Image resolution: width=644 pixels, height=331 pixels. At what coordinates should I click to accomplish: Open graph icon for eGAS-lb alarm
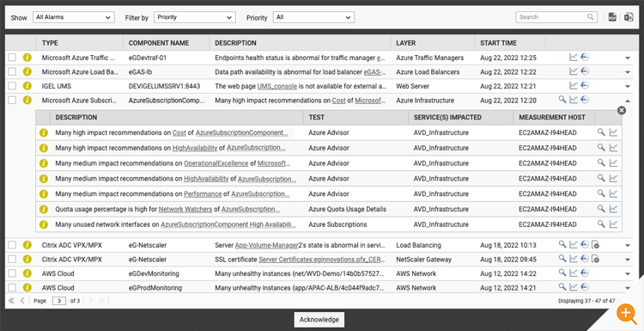pyautogui.click(x=574, y=71)
